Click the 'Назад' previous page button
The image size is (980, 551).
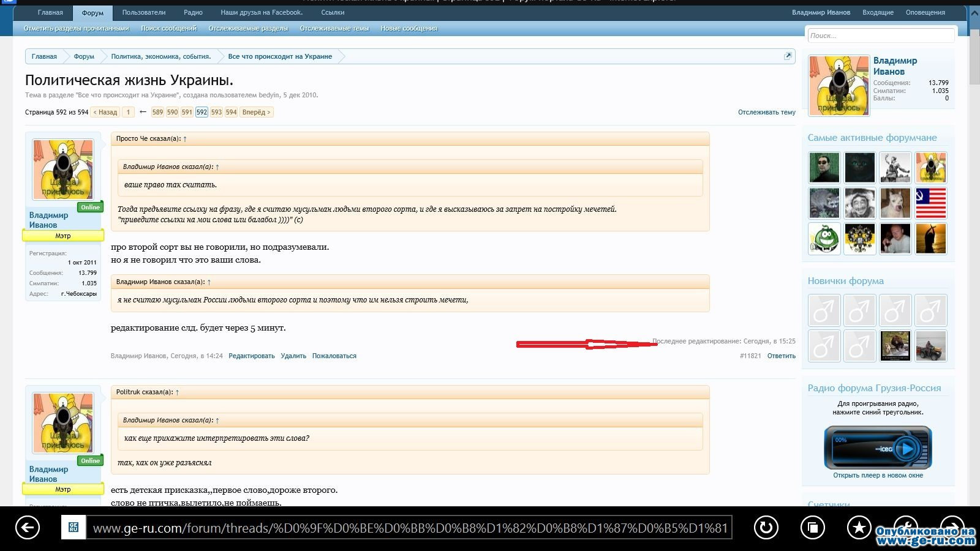coord(105,112)
